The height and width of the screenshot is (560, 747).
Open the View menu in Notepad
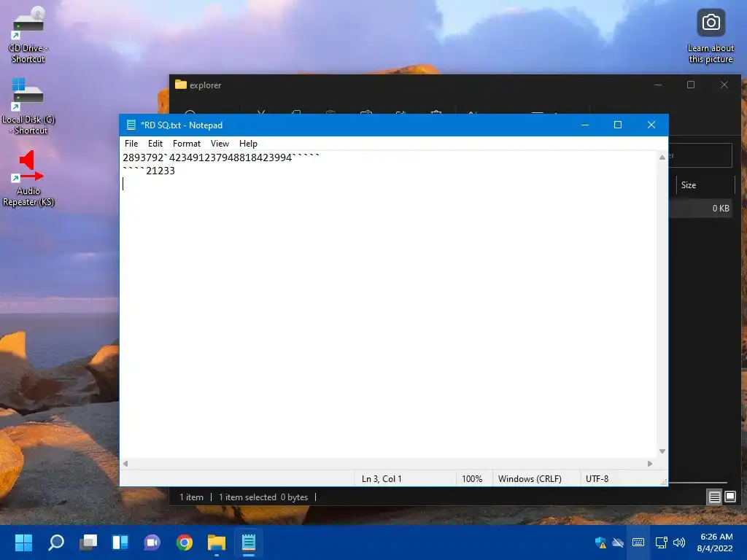(220, 144)
